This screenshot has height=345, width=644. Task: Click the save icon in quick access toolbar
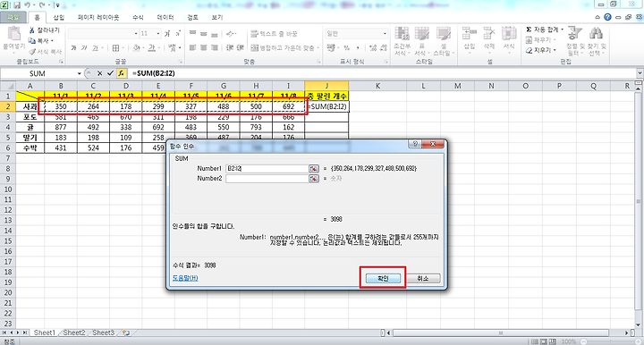17,5
